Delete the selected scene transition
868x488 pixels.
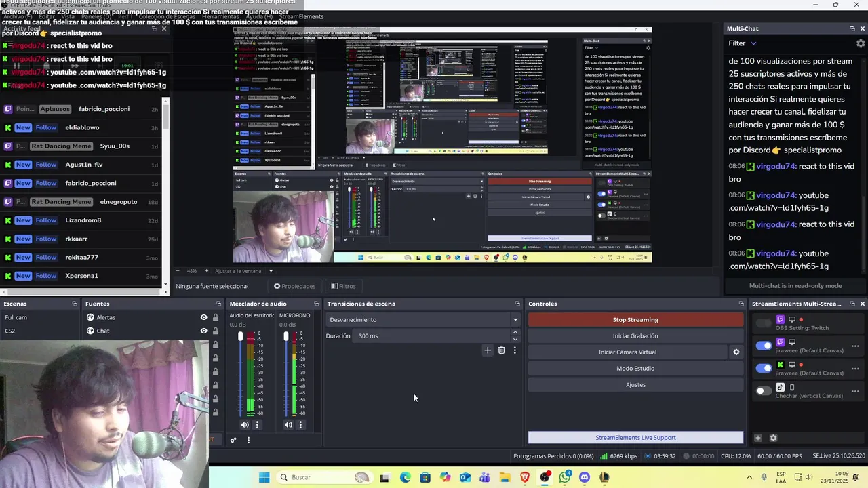[501, 350]
